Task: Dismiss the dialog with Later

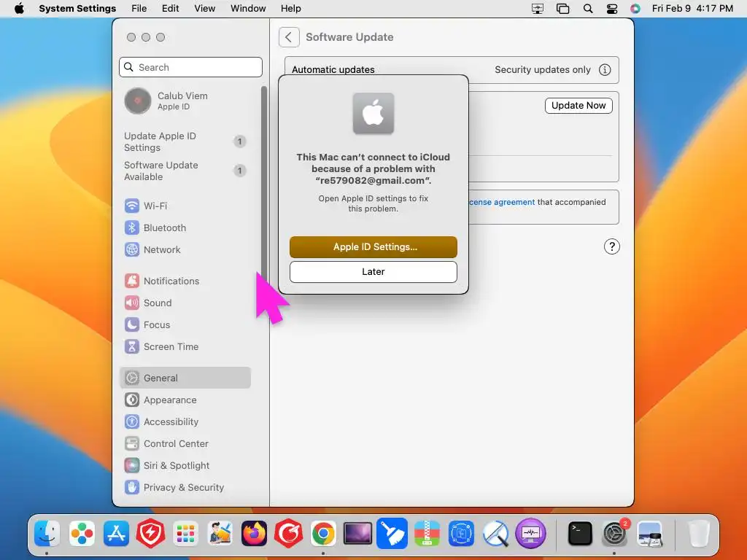Action: point(373,272)
